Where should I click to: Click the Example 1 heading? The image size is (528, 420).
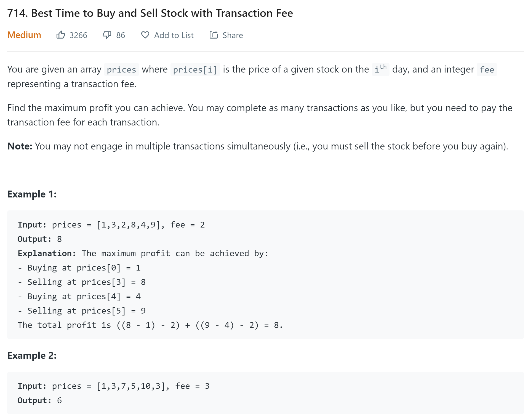[32, 194]
